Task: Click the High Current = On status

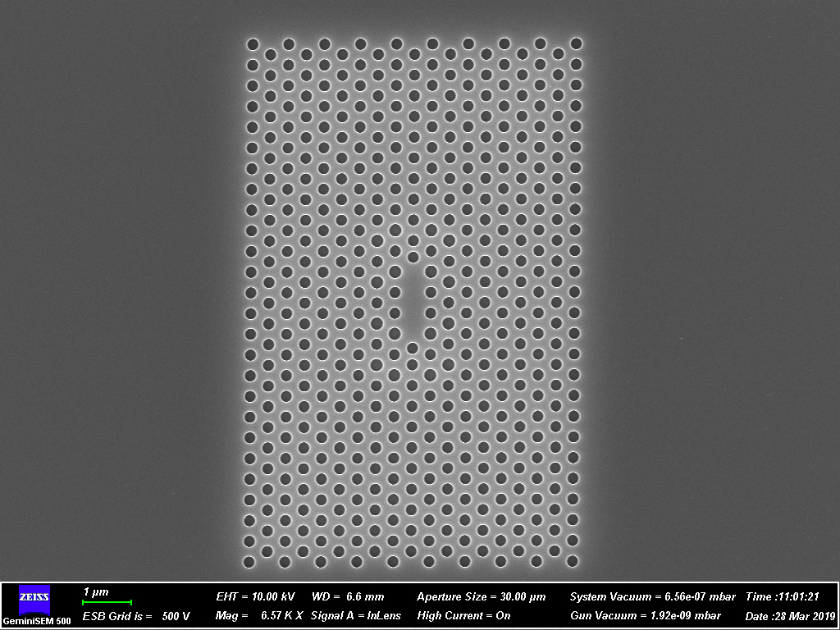Action: 463,615
